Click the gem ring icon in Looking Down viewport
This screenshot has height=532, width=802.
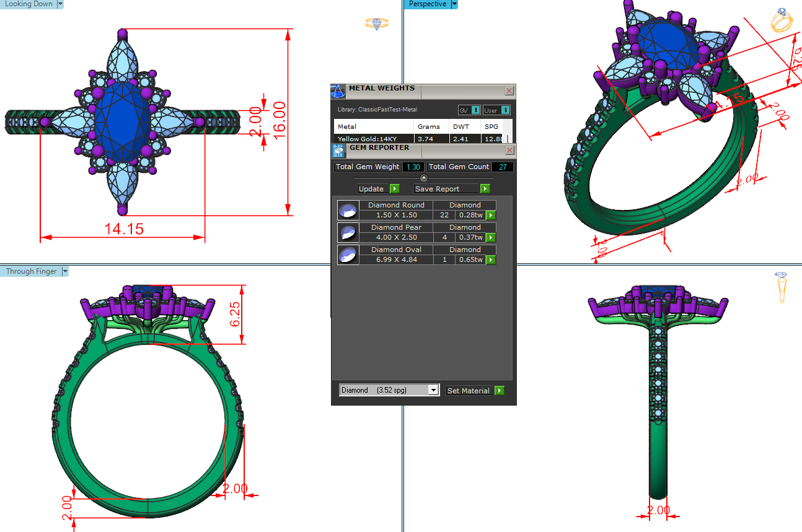click(376, 24)
